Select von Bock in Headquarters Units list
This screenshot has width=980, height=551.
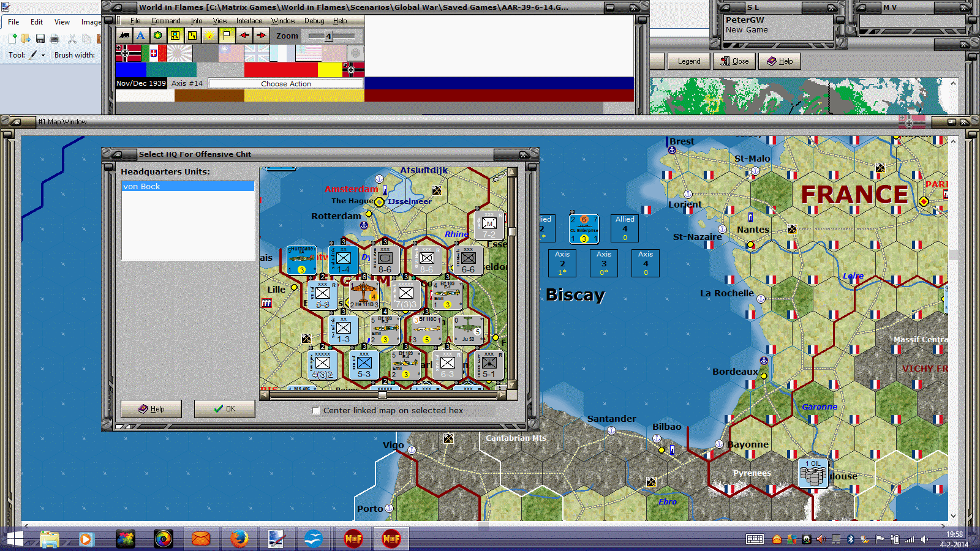pos(188,186)
